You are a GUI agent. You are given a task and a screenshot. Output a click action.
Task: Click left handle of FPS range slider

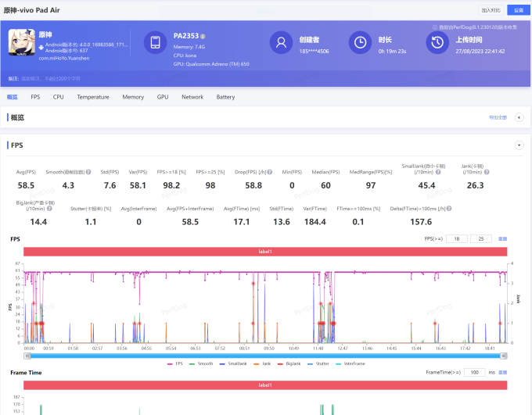point(27,356)
